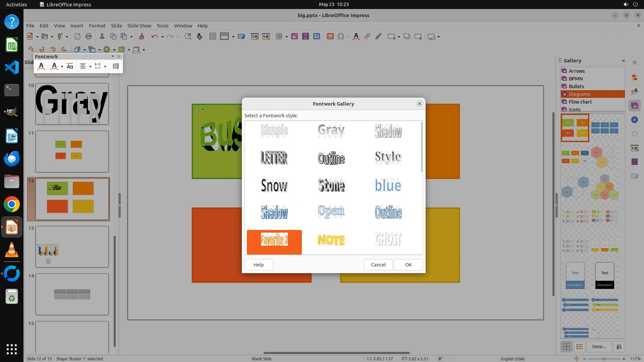Image resolution: width=644 pixels, height=362 pixels.
Task: Click Export as PDF toolbar icon
Action: [77, 37]
